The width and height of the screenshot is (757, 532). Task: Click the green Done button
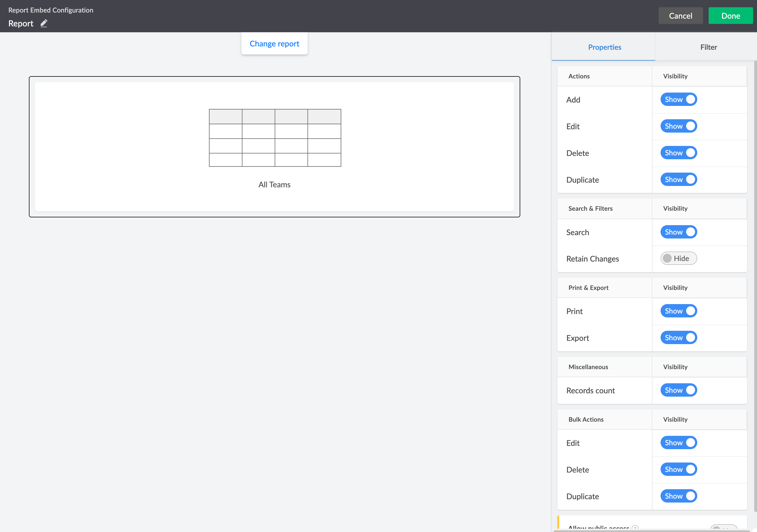tap(730, 16)
